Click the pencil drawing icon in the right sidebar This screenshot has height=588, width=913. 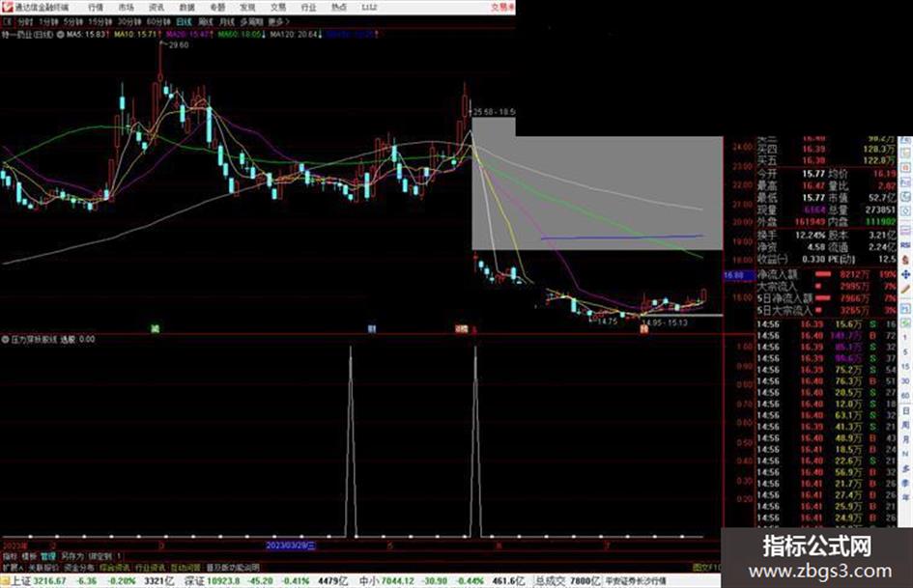click(905, 289)
